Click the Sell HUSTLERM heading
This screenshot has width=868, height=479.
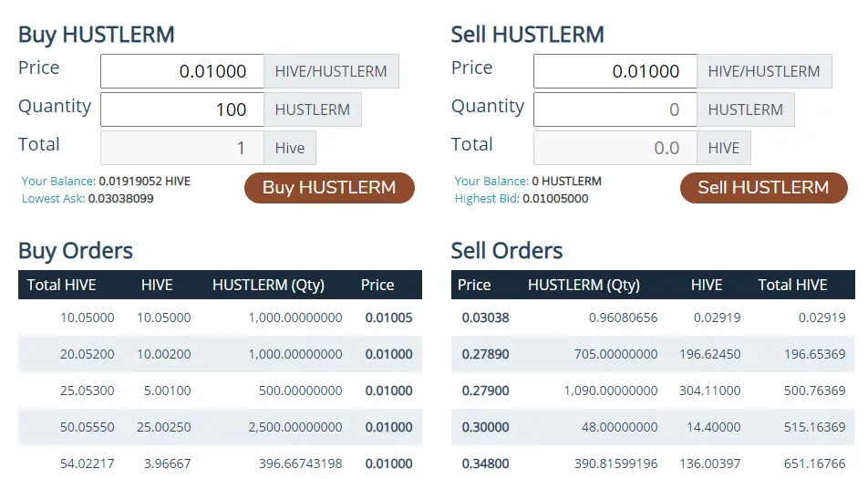click(528, 35)
